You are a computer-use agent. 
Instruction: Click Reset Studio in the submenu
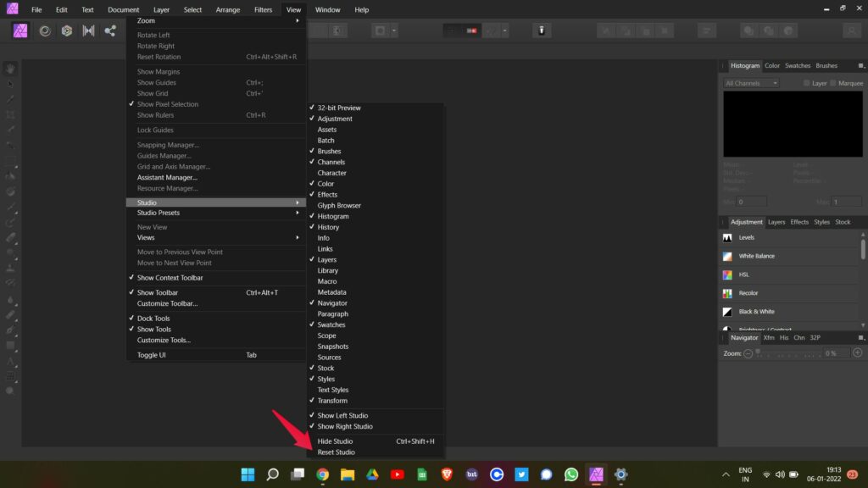[x=337, y=452]
